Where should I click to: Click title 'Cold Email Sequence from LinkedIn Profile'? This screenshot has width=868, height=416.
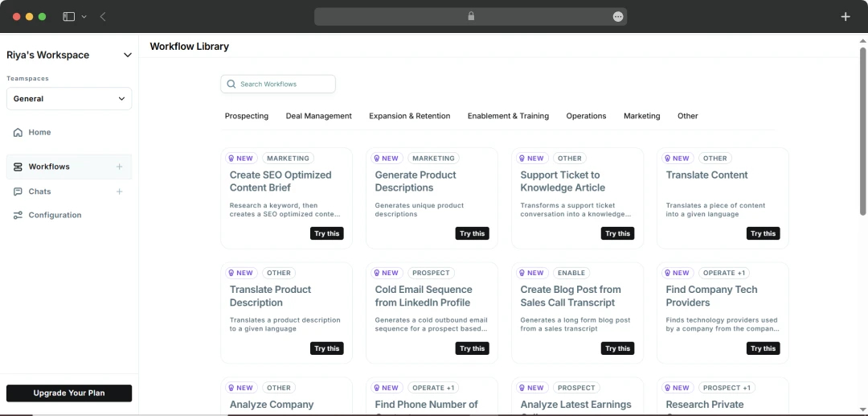424,296
